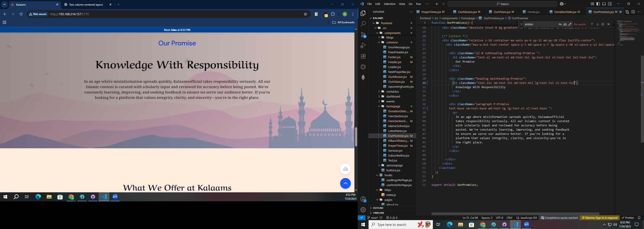Click JavaScript JSX language mode
Image resolution: width=644 pixels, height=229 pixels.
(x=527, y=218)
